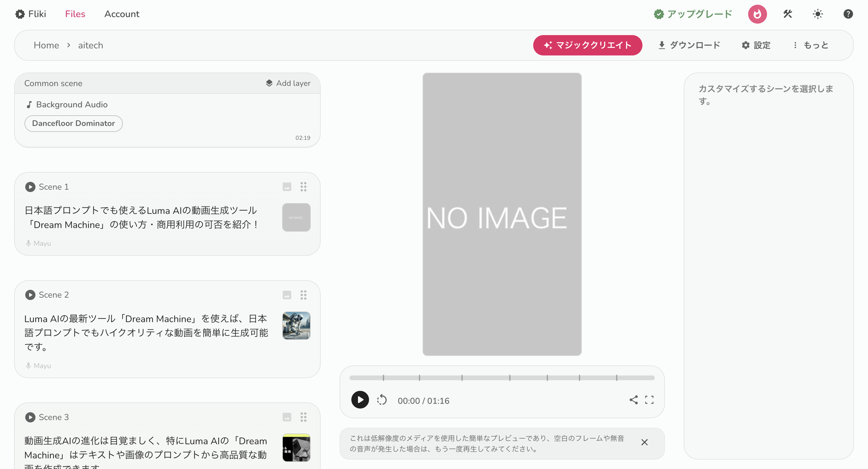Viewport: 868px width, 469px height.
Task: Jump to the first timeline scene marker
Action: [383, 378]
